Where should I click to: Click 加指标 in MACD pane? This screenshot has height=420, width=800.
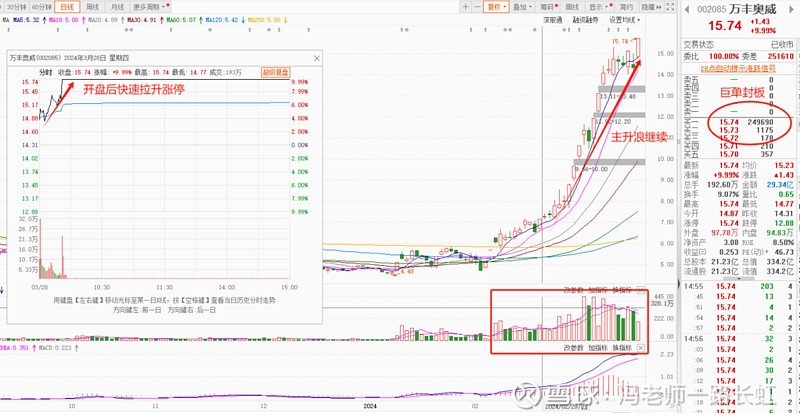pos(597,348)
